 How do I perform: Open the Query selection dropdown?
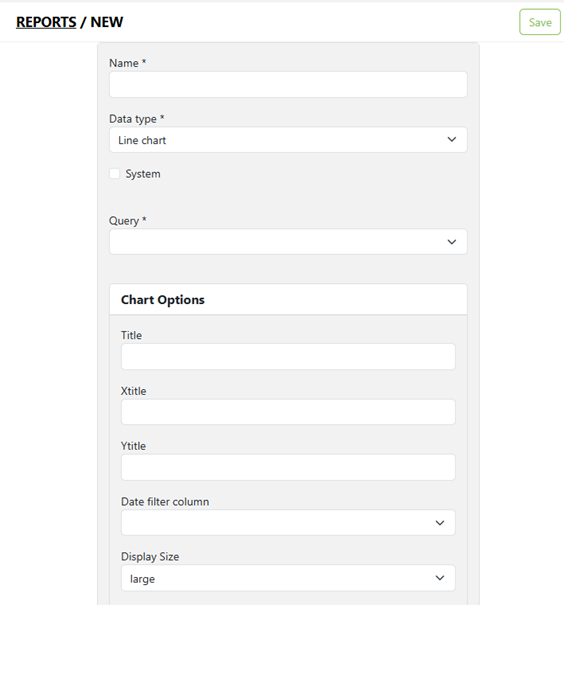[x=288, y=242]
